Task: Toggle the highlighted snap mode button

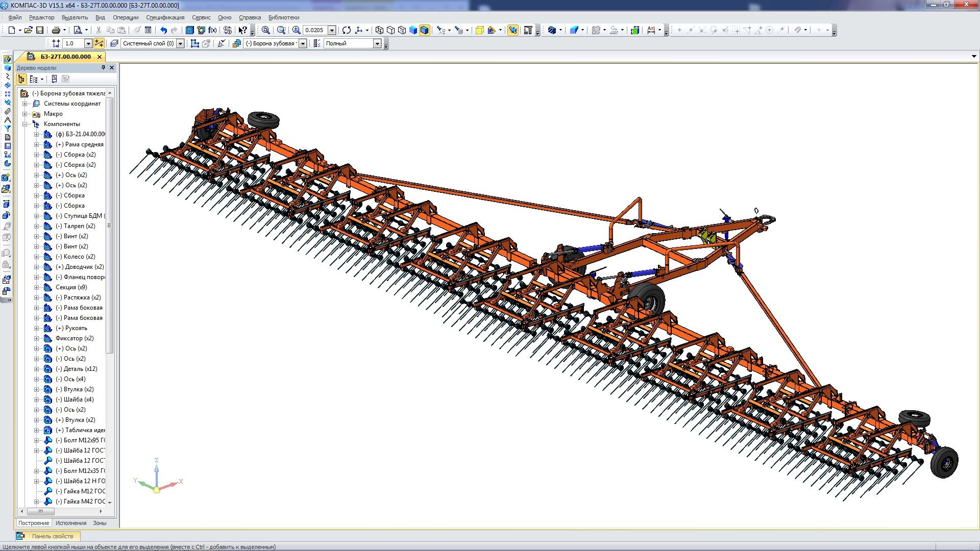Action: point(99,43)
